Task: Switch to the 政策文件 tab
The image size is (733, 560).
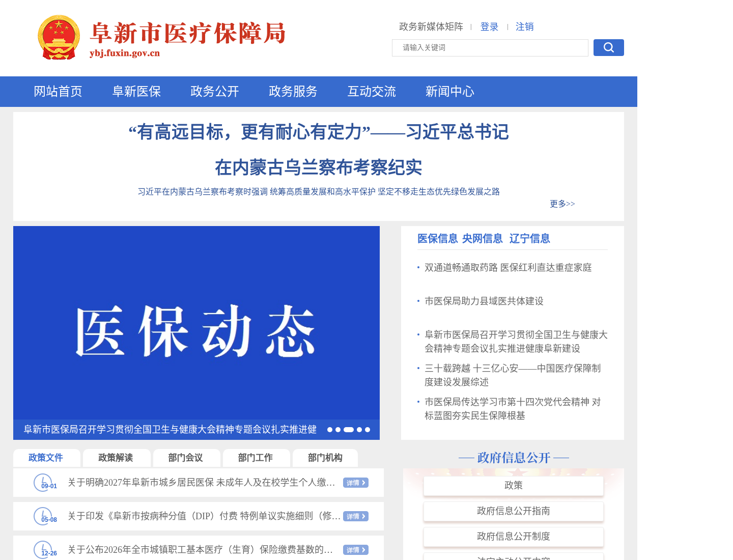Action: [46, 458]
